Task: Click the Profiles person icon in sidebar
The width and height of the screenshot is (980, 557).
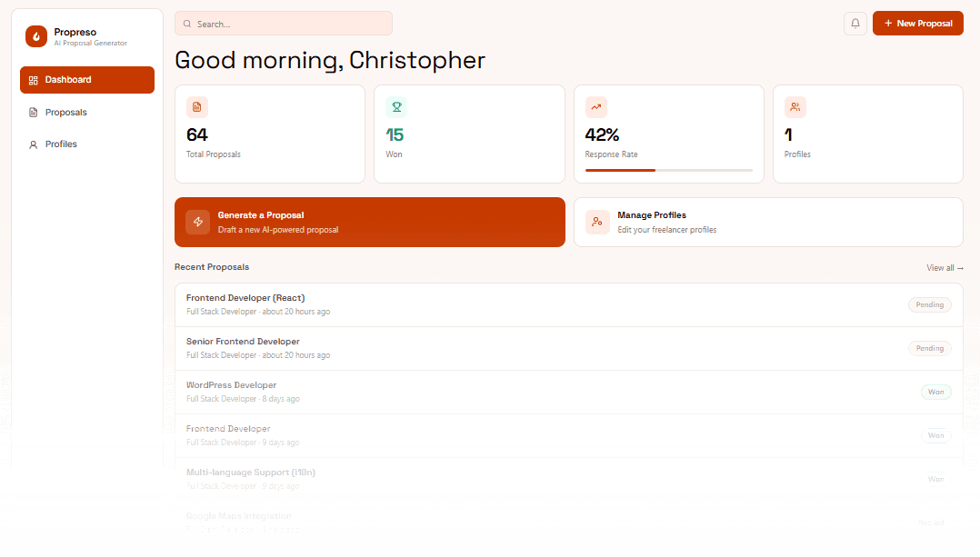Action: (35, 144)
